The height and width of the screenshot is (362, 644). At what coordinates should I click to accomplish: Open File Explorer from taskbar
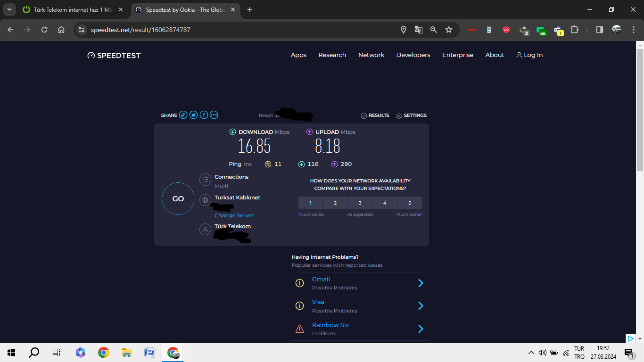126,352
